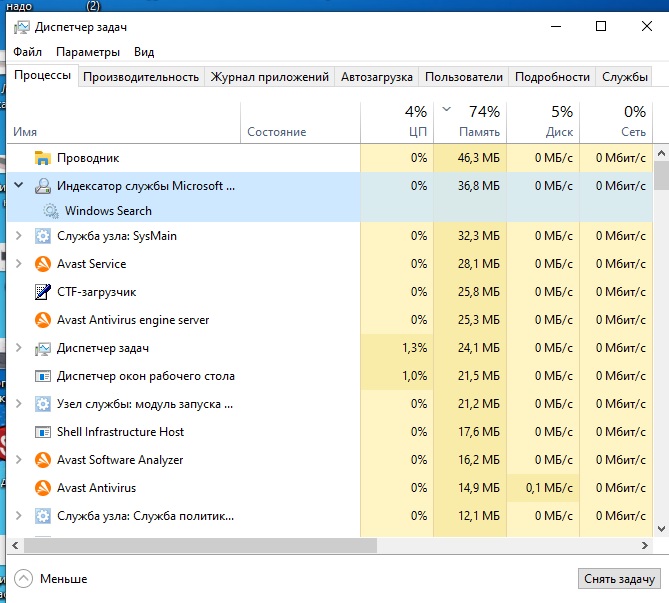Click the vertical scrollbar up arrow
Screen dimensions: 669x603
click(x=661, y=152)
